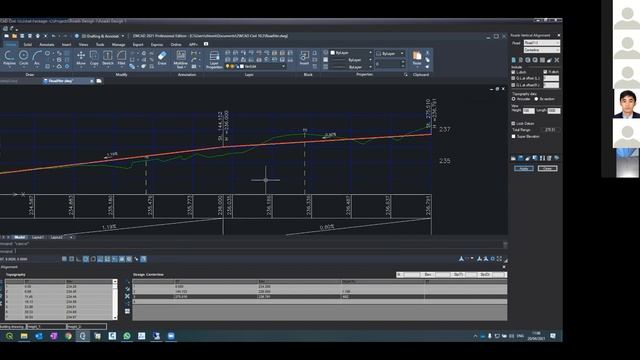Toggle the R ditch checkbox
Viewport: 640px width, 360px height.
tap(545, 72)
